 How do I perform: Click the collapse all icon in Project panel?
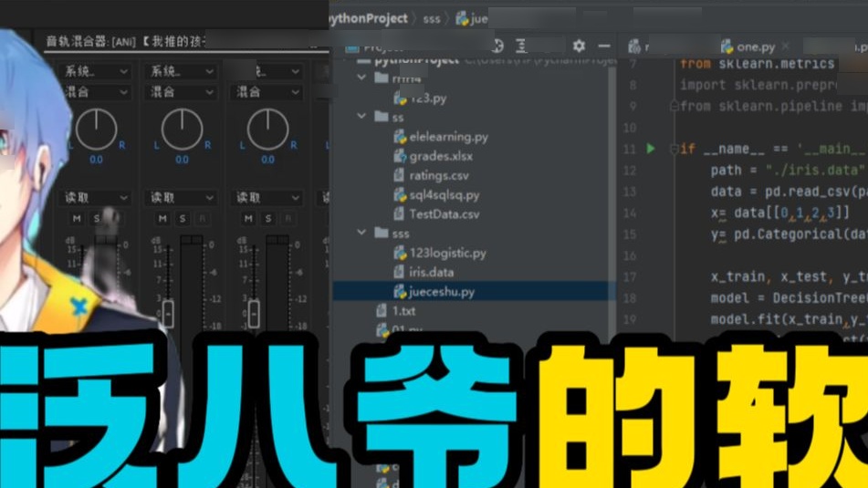[521, 46]
